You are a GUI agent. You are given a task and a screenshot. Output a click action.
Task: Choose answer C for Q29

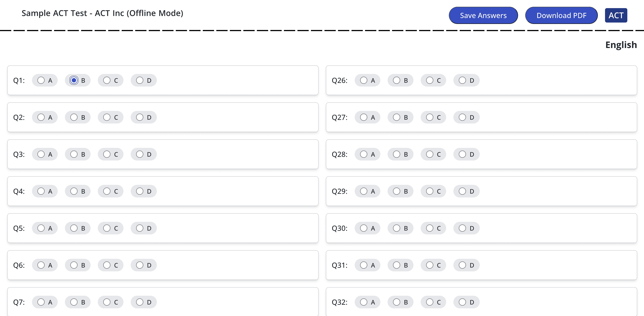point(429,191)
